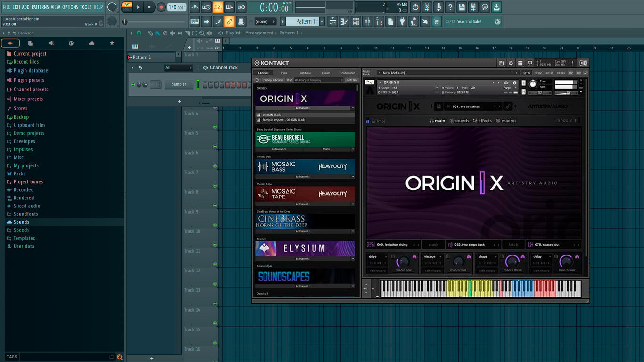Open the Channel rack All filter dropdown
This screenshot has width=644, height=362.
(178, 68)
